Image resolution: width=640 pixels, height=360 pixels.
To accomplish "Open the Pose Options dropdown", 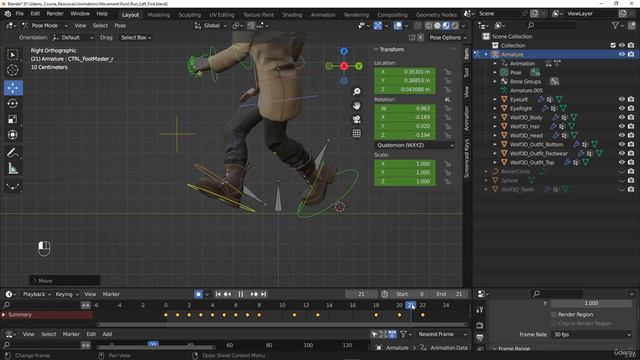I will (x=448, y=38).
